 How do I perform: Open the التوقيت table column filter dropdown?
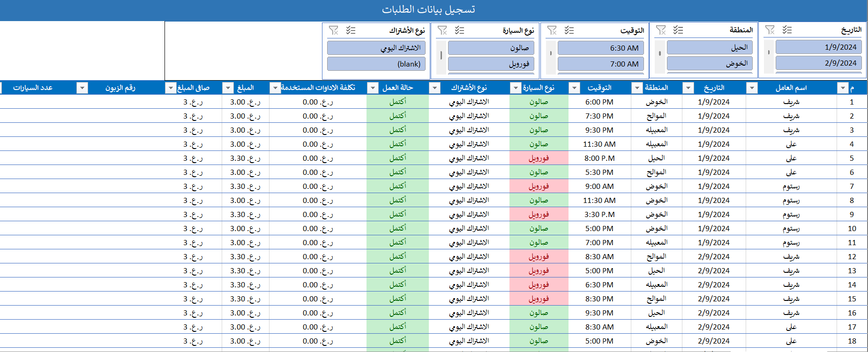[574, 88]
